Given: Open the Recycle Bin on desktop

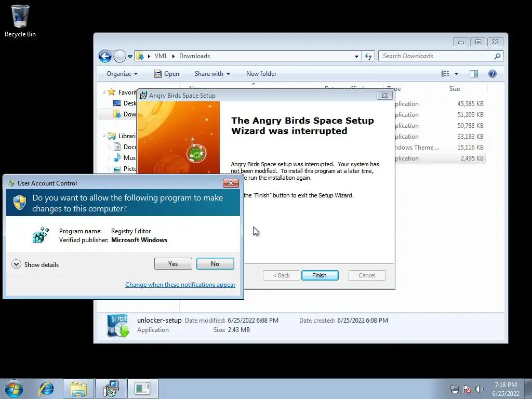Looking at the screenshot, I should (x=20, y=21).
